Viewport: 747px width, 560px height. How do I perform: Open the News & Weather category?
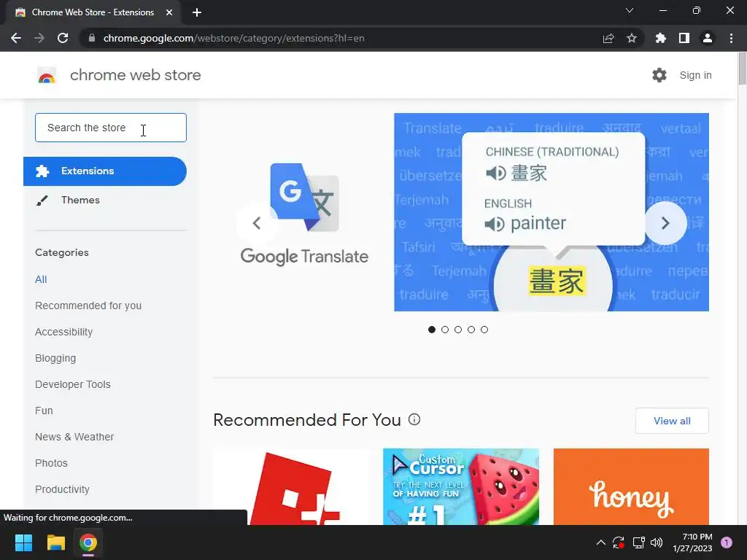74,437
